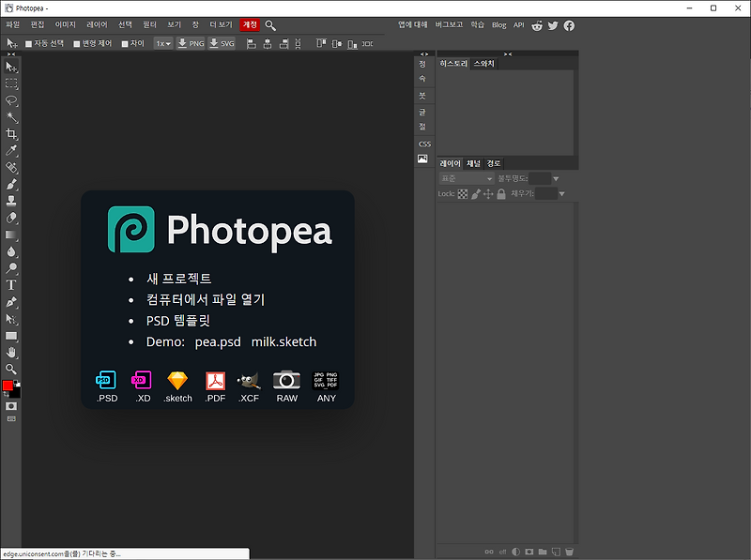Viewport: 751px width, 560px height.
Task: Select the Hand tool
Action: (x=11, y=353)
